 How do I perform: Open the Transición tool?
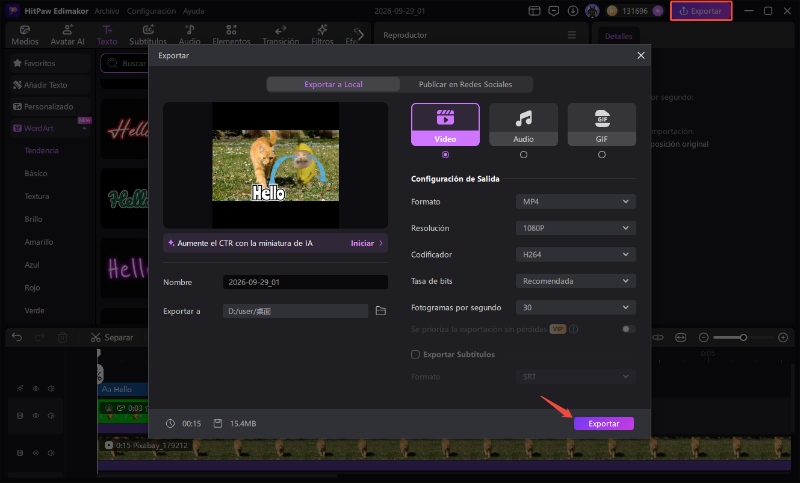[281, 35]
